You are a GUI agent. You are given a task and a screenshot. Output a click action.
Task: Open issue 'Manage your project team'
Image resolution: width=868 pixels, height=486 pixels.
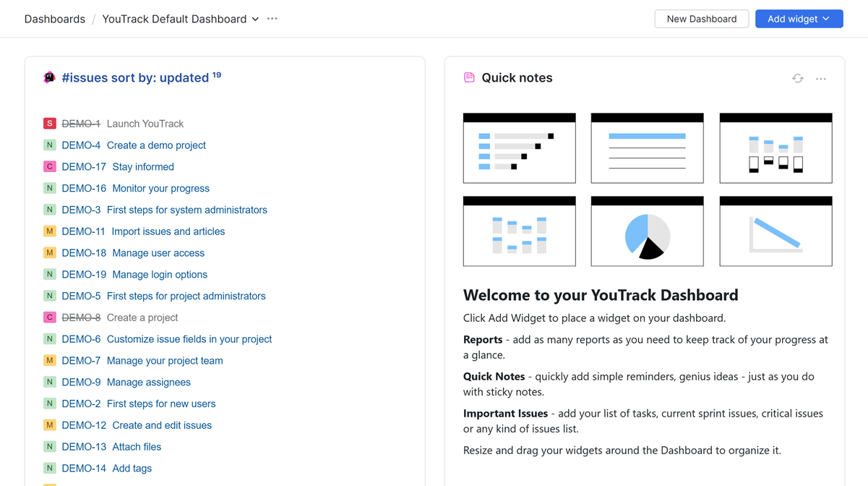pyautogui.click(x=165, y=361)
